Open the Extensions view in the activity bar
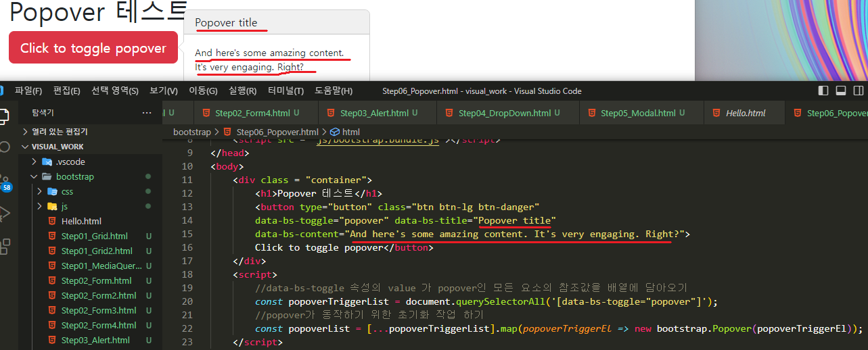 click(4, 246)
